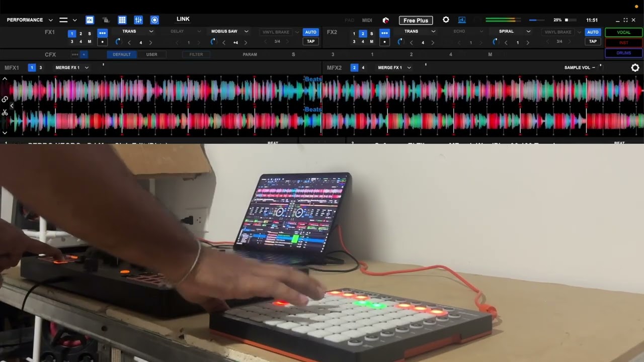Screen dimensions: 644x362
Task: Click the link chain icon beside waveform
Action: coord(5,100)
